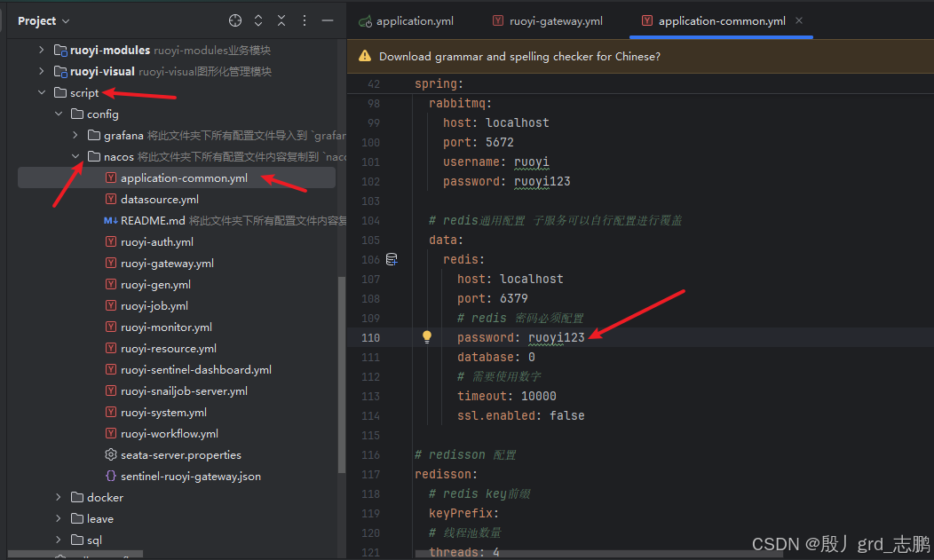Click the YAML icon of ruoyi-workflow.yml
Image resolution: width=934 pixels, height=560 pixels.
coord(111,433)
